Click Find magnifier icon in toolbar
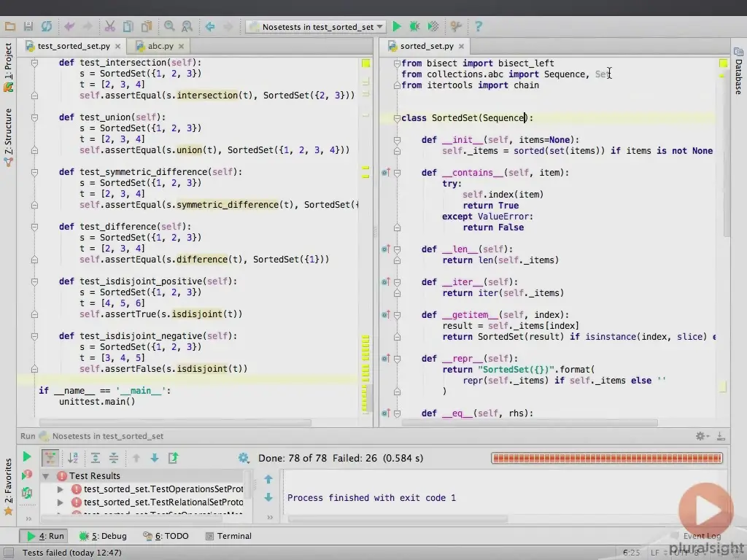The image size is (747, 560). point(169,26)
